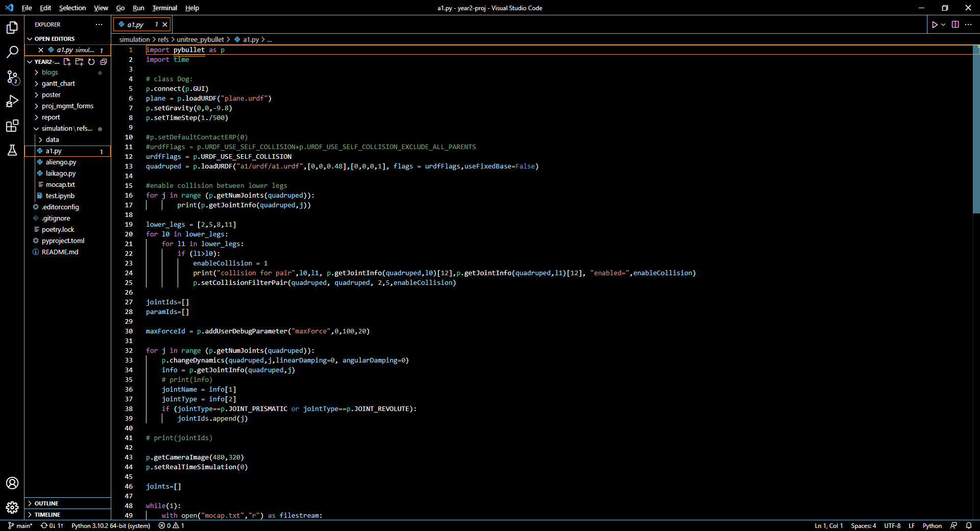Click simulation in the breadcrumb path
The width and height of the screenshot is (980, 531).
coord(134,39)
